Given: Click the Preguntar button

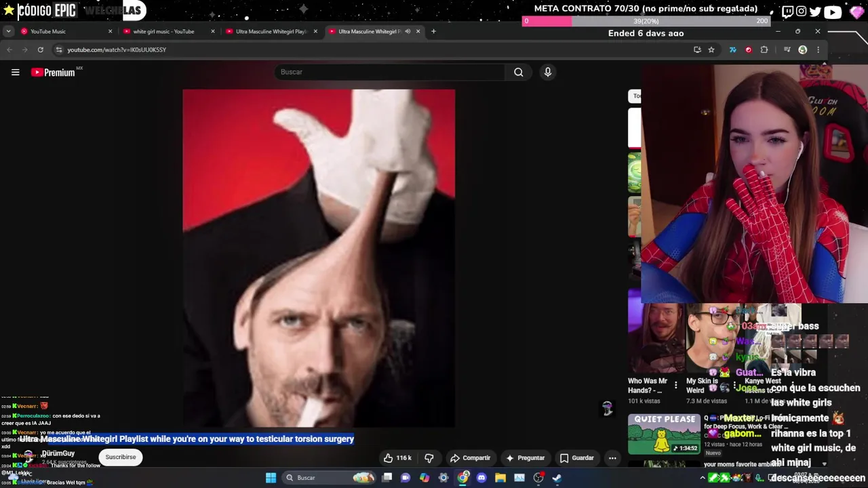Looking at the screenshot, I should pyautogui.click(x=525, y=458).
